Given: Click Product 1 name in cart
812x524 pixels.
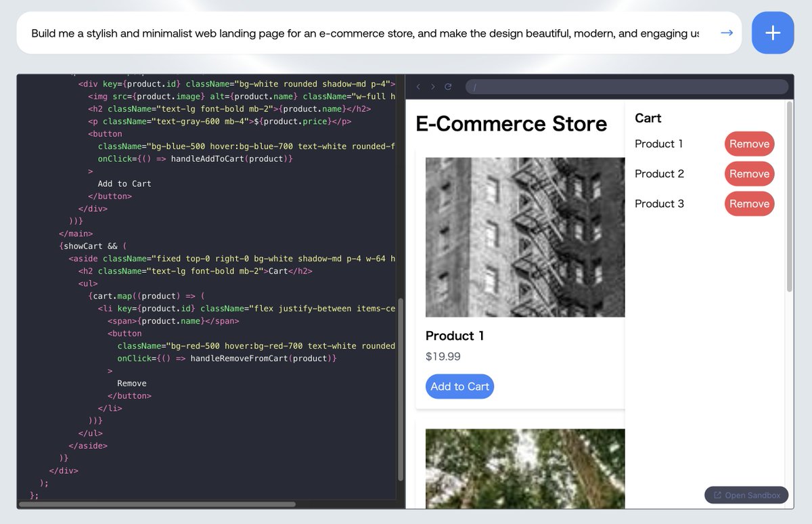Looking at the screenshot, I should pos(658,144).
